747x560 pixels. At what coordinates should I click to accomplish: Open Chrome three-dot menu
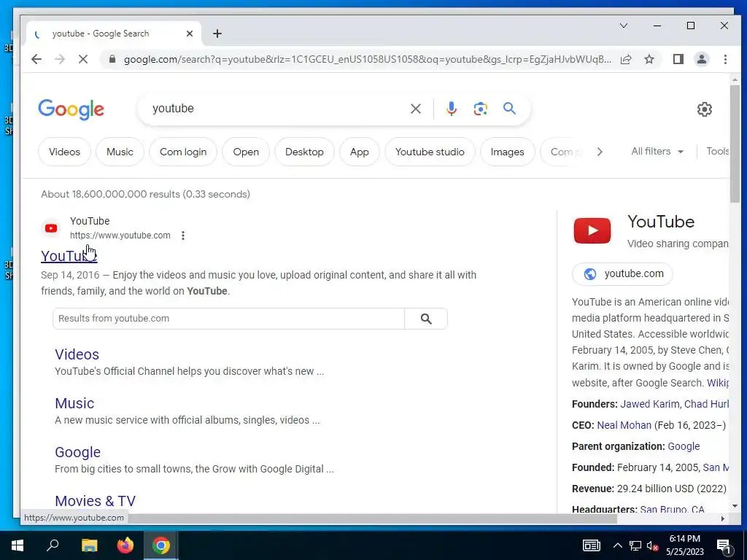pos(725,59)
